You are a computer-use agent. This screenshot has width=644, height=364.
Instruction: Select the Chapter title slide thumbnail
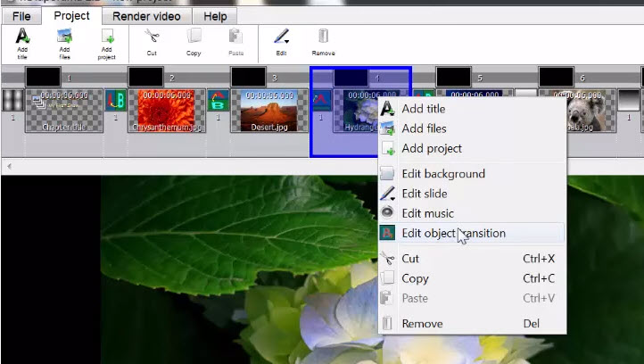64,111
